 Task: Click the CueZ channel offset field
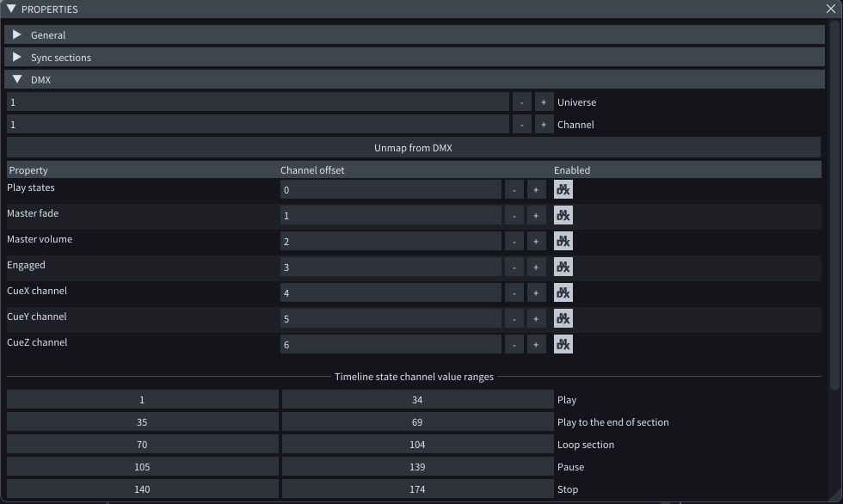click(391, 345)
